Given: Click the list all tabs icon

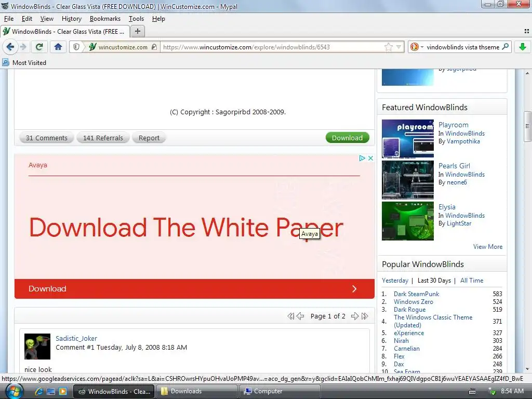Looking at the screenshot, I should pyautogui.click(x=527, y=31).
